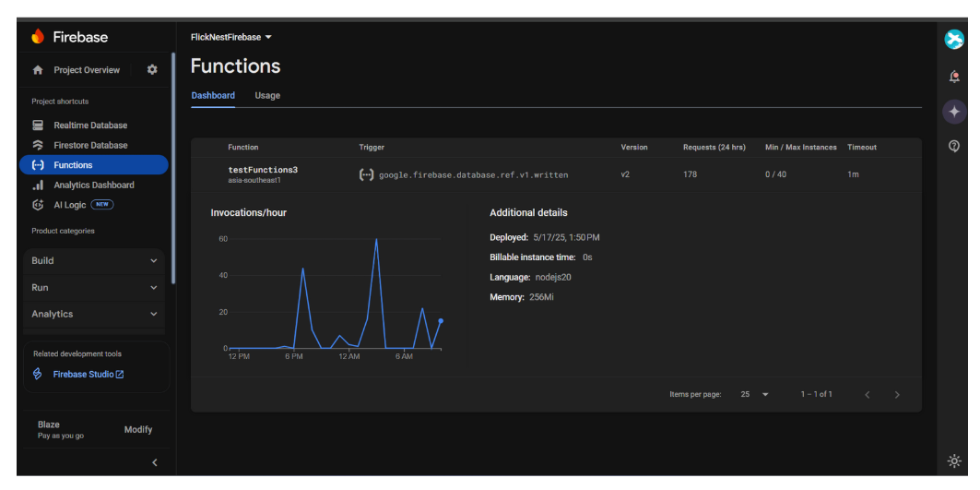Open the Firebase Studio external link
The width and height of the screenshot is (980, 490).
(x=89, y=375)
